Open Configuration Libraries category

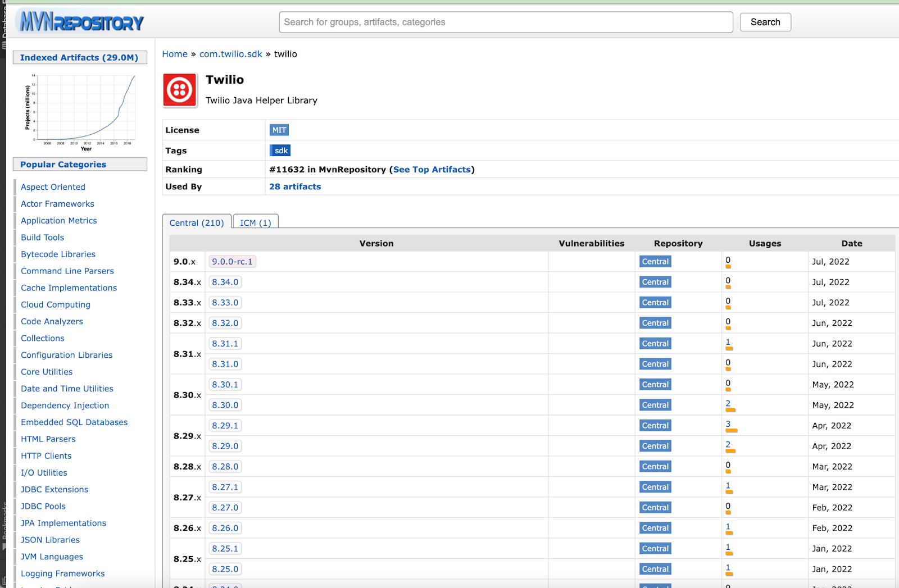(x=67, y=355)
